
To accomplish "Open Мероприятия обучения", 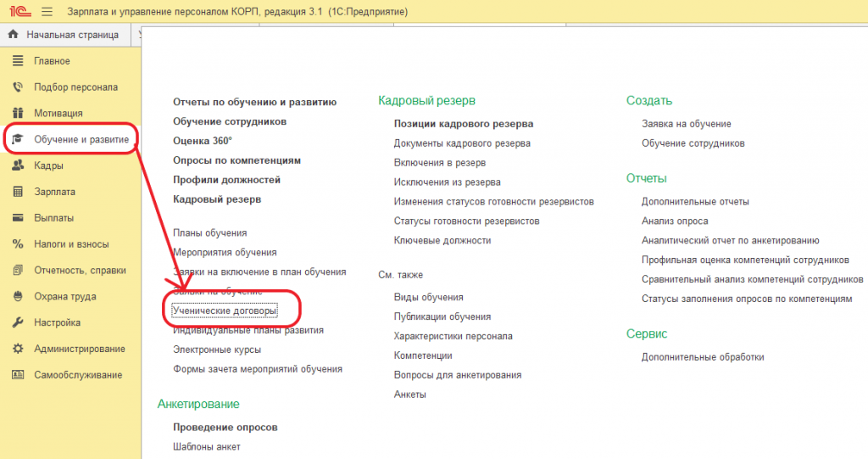I will 225,252.
